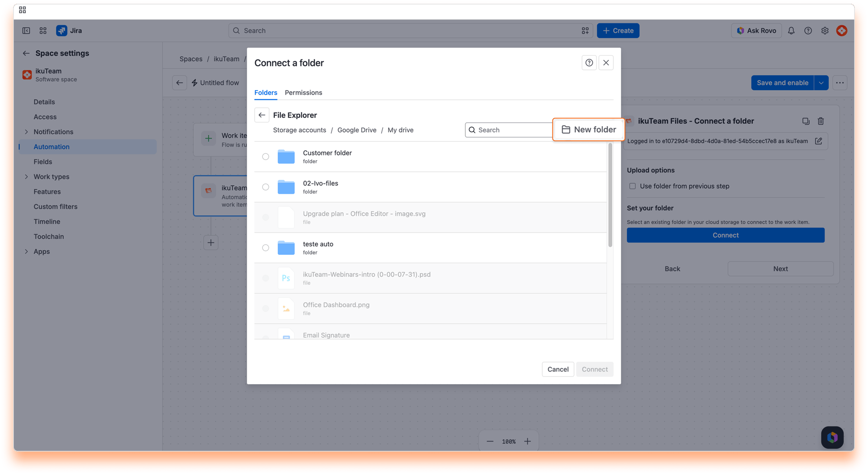Select the teste auto folder radio button
Viewport: 868px width, 474px height.
pyautogui.click(x=266, y=248)
